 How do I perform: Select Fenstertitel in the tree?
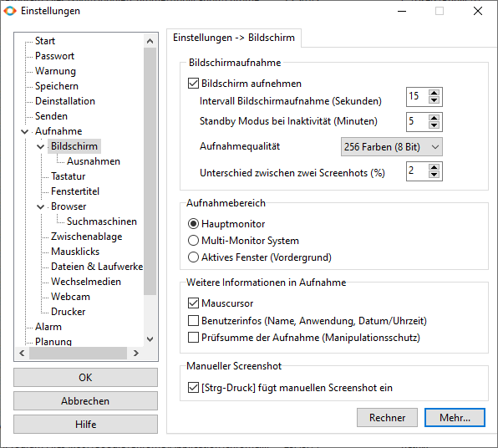click(x=75, y=191)
